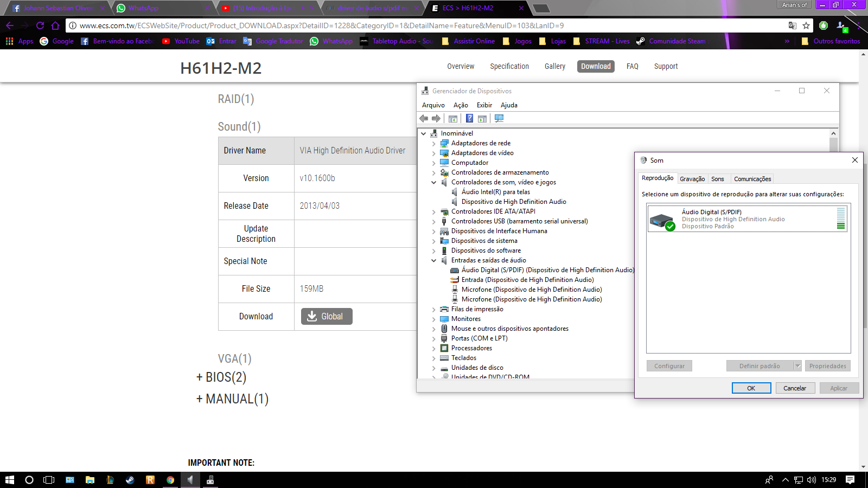The image size is (868, 488).
Task: Open the Gallery page tab
Action: tap(555, 66)
